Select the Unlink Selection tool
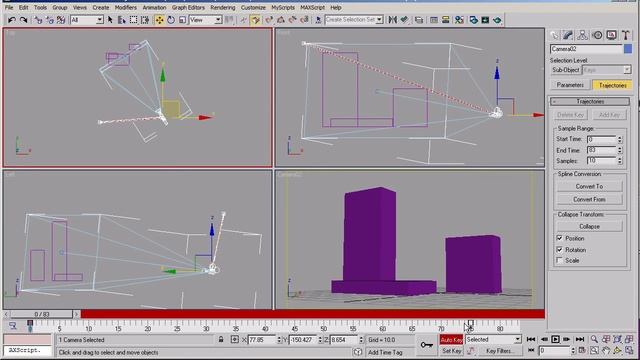The height and width of the screenshot is (360, 640). 49,20
